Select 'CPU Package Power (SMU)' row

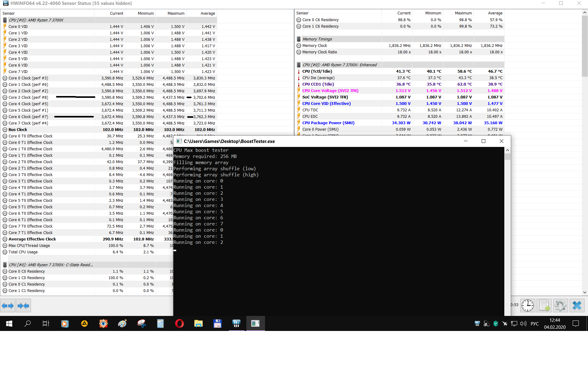tap(399, 123)
